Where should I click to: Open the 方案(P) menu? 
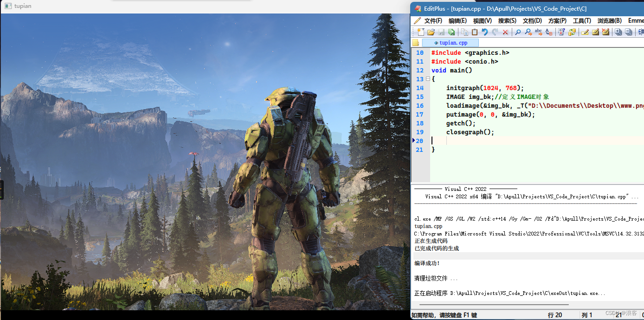coord(557,20)
